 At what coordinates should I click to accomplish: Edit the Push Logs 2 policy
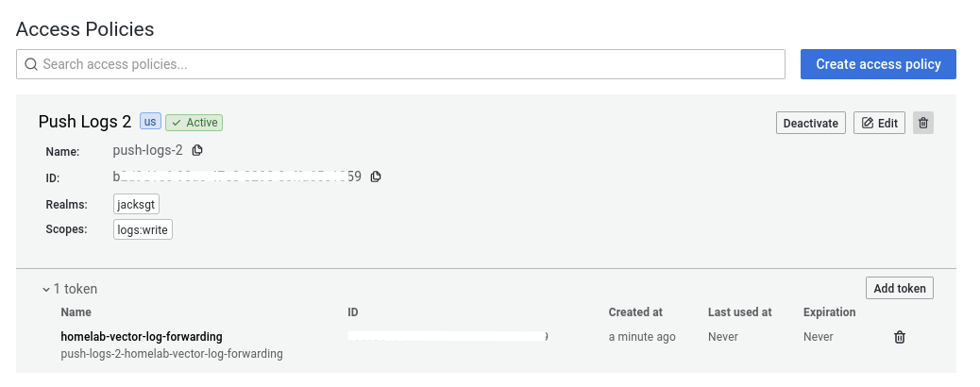(879, 123)
